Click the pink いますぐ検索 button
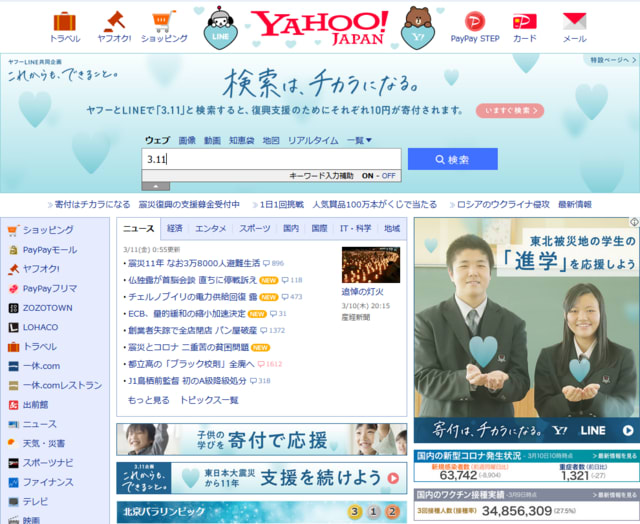 510,111
